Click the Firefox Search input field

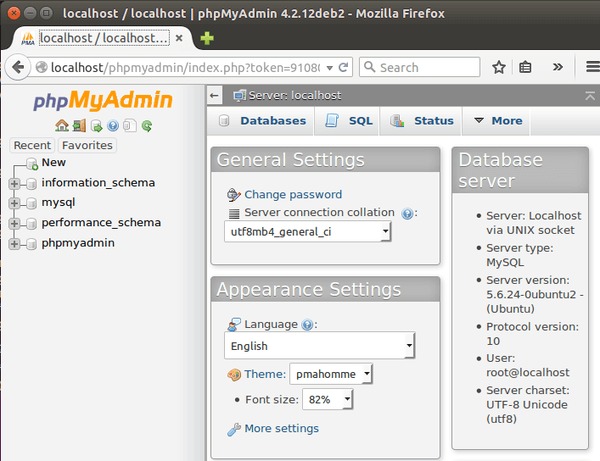[x=419, y=67]
